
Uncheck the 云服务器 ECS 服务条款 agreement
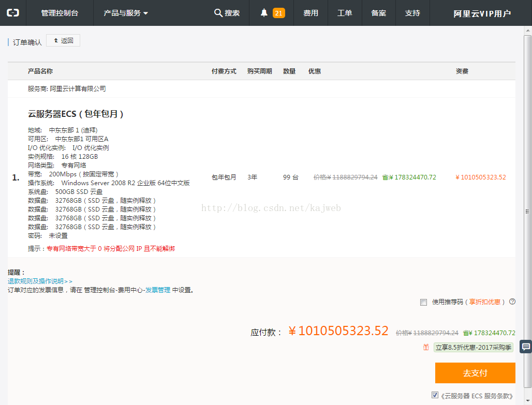(435, 395)
